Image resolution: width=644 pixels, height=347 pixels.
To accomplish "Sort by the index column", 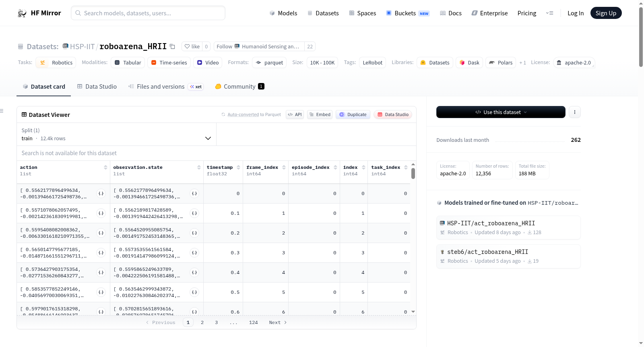I will (363, 167).
